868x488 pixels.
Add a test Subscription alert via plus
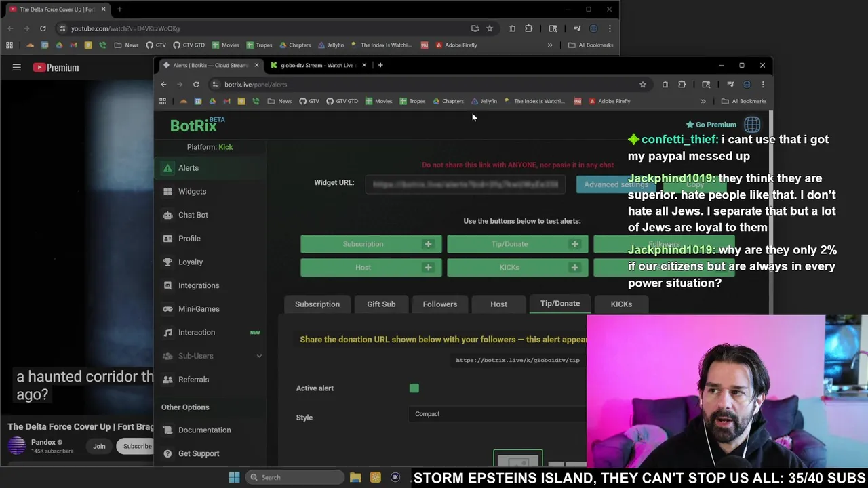click(x=428, y=244)
